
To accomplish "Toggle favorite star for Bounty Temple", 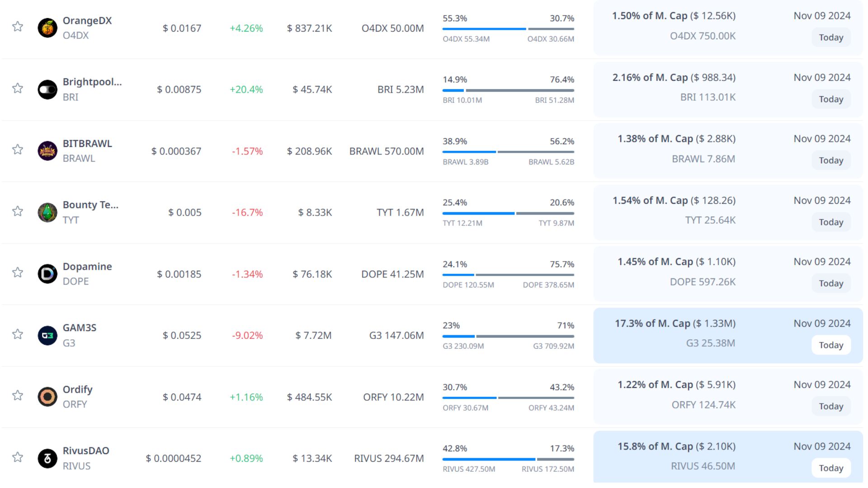I will (x=18, y=211).
